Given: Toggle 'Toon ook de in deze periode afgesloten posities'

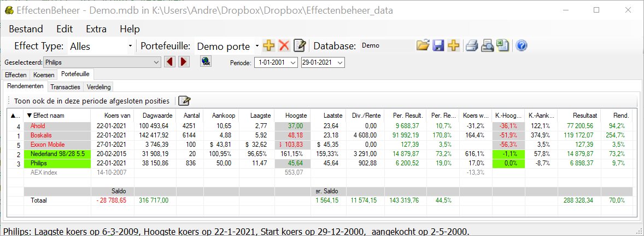Looking at the screenshot, I should point(92,101).
